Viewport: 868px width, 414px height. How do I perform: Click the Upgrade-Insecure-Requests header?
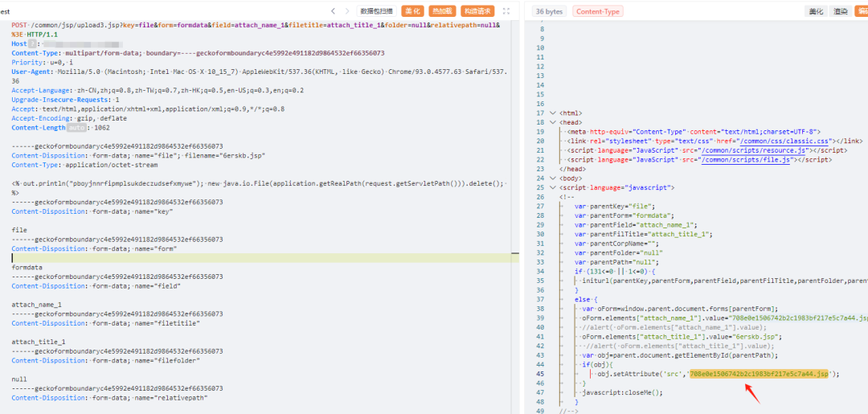click(65, 100)
